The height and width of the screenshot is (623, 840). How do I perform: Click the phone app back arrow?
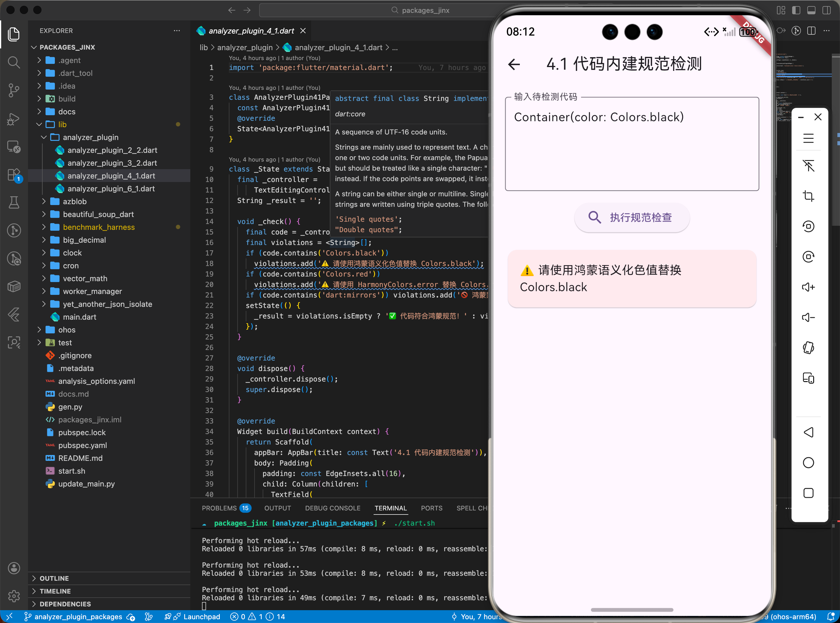click(x=514, y=64)
